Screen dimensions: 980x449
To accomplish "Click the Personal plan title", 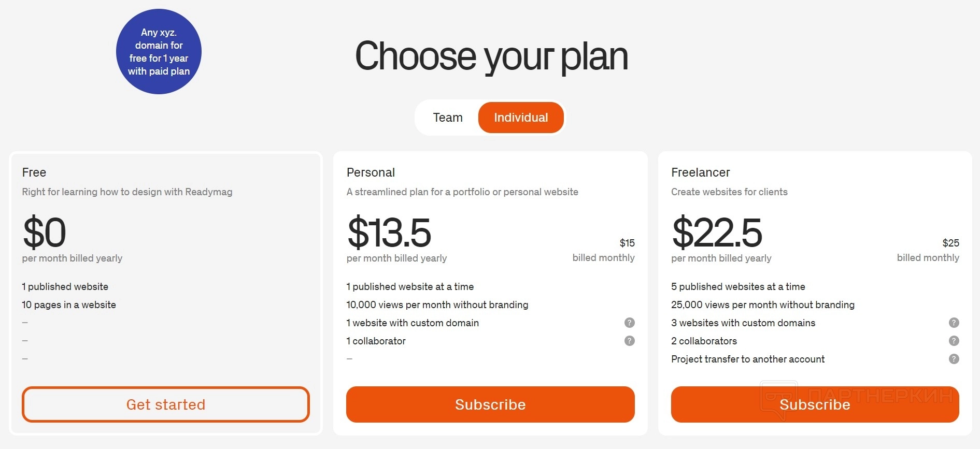I will click(x=371, y=172).
